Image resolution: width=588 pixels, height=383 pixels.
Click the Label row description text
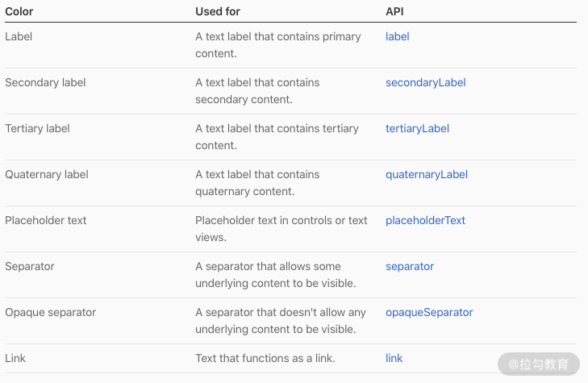tap(278, 44)
